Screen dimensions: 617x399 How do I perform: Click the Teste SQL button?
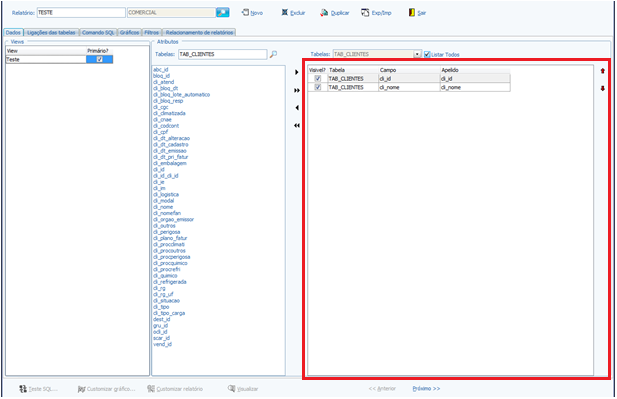[x=39, y=389]
